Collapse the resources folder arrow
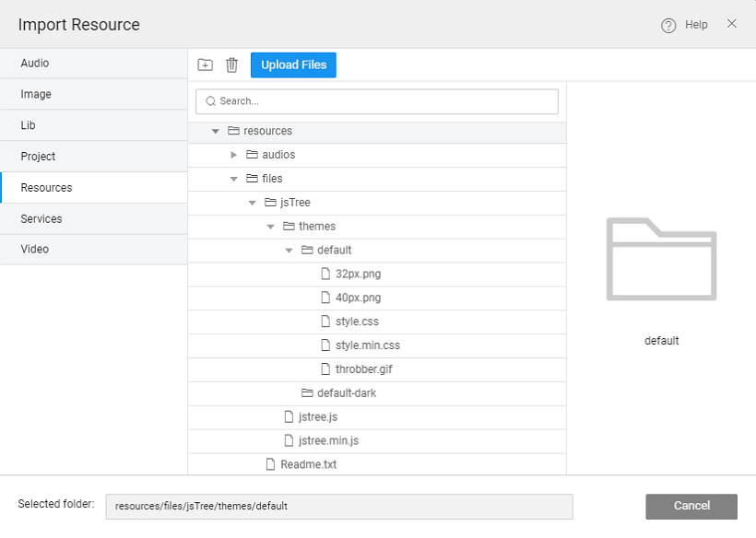This screenshot has height=538, width=756. point(216,131)
